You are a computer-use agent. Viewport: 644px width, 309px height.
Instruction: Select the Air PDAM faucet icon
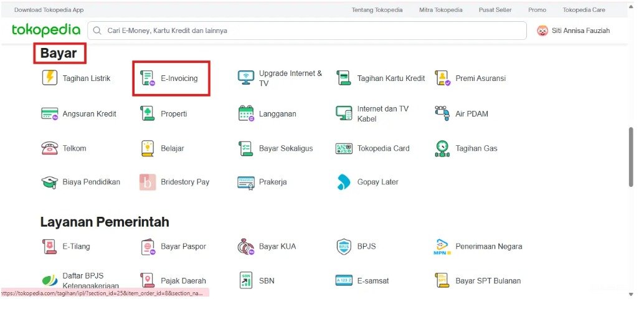[442, 113]
